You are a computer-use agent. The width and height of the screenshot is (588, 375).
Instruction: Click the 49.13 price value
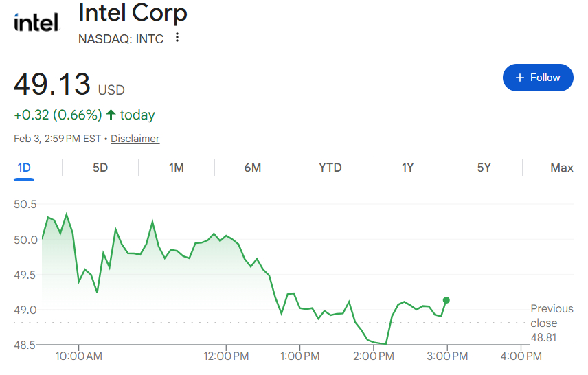tap(52, 84)
